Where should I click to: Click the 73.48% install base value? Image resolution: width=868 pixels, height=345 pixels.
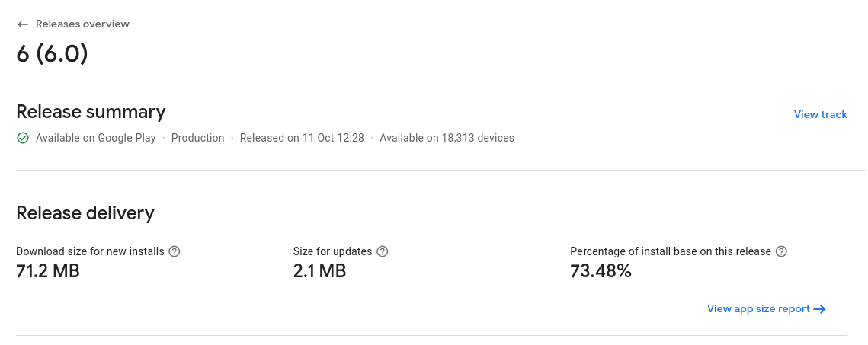[x=601, y=270]
